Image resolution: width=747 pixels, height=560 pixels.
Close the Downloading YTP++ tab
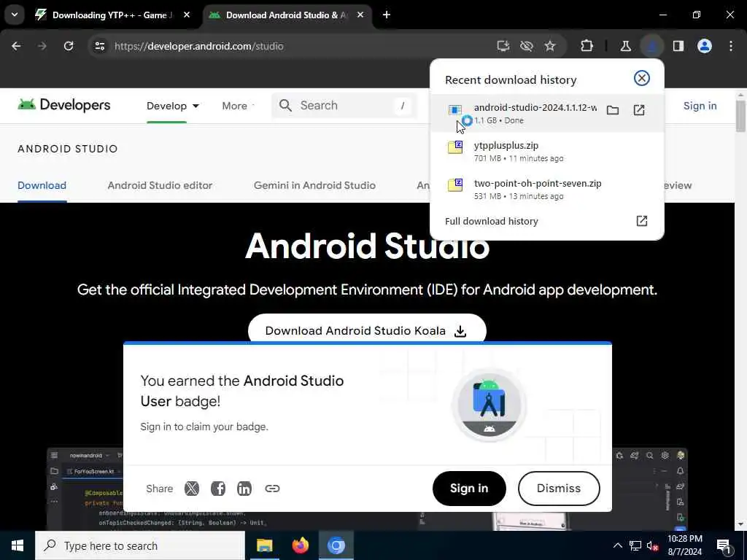(187, 15)
